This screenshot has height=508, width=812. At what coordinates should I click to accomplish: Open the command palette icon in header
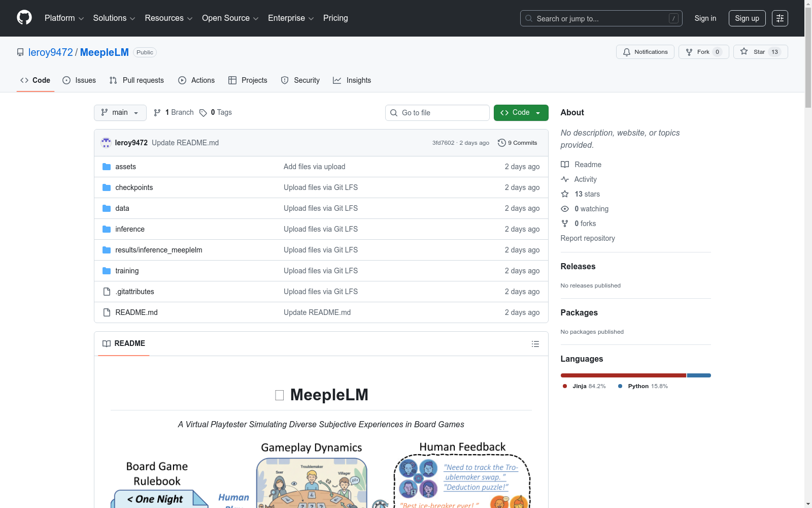coord(780,18)
